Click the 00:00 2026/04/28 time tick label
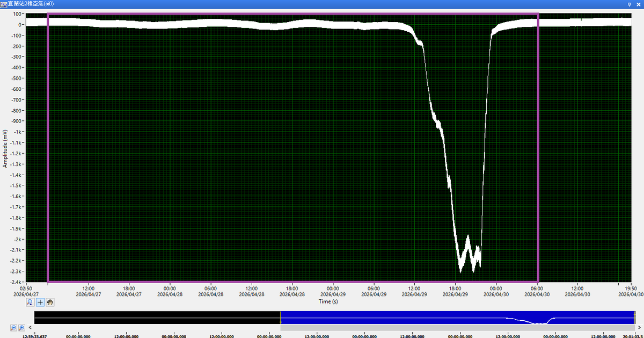 (x=170, y=291)
